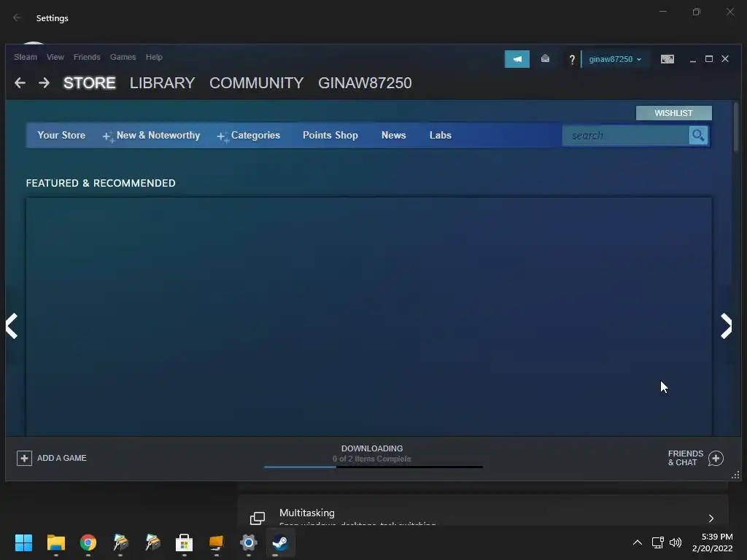
Task: Expand New & Noteworthy menu
Action: click(x=152, y=135)
